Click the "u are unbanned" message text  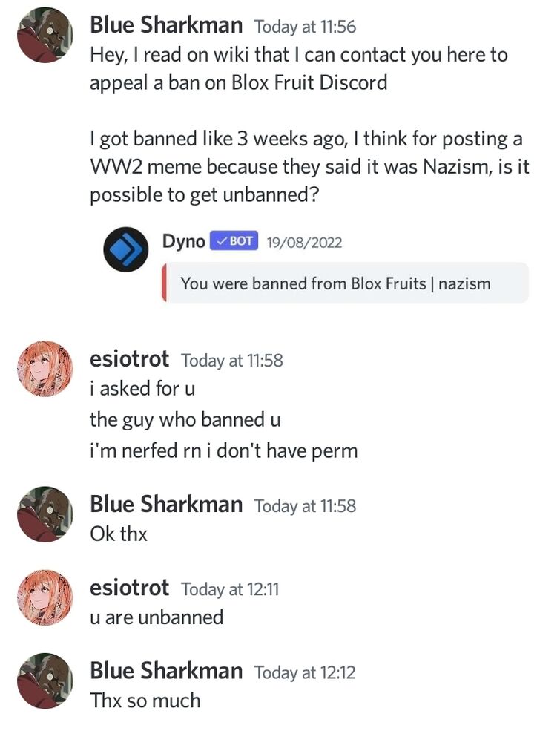pos(157,617)
